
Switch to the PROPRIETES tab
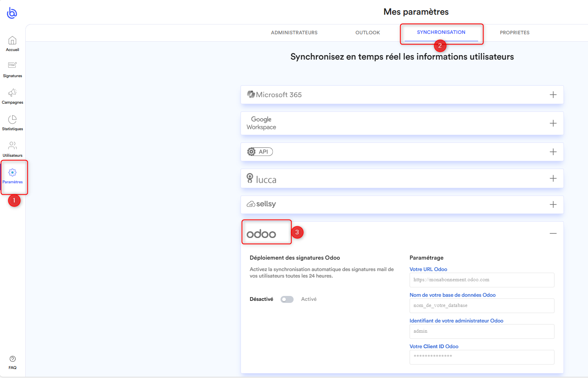514,33
